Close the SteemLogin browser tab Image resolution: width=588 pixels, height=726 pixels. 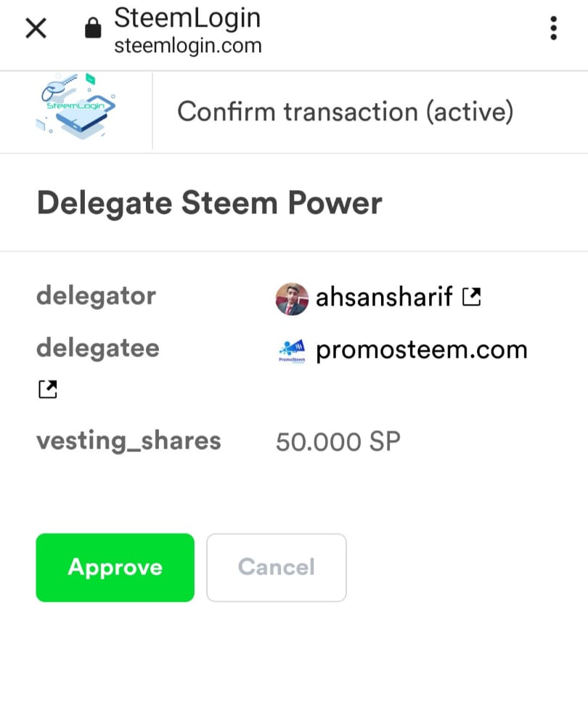tap(36, 28)
